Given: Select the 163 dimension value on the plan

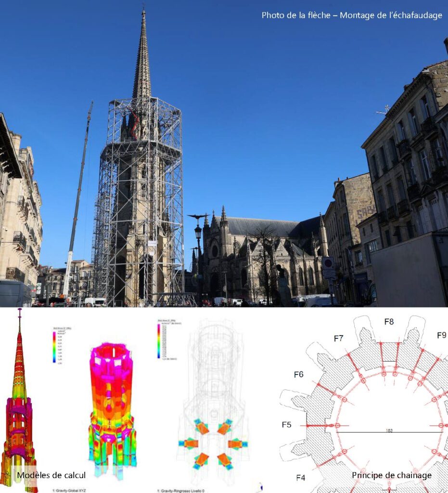Looking at the screenshot, I should 389,430.
